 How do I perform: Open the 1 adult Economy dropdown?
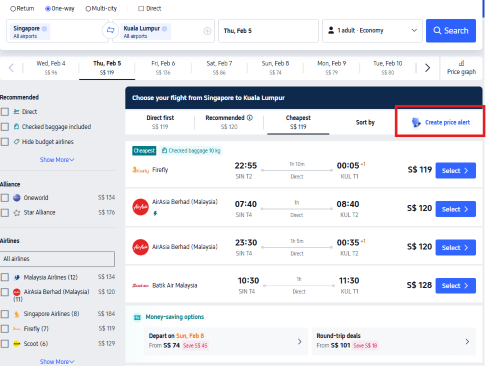[372, 31]
